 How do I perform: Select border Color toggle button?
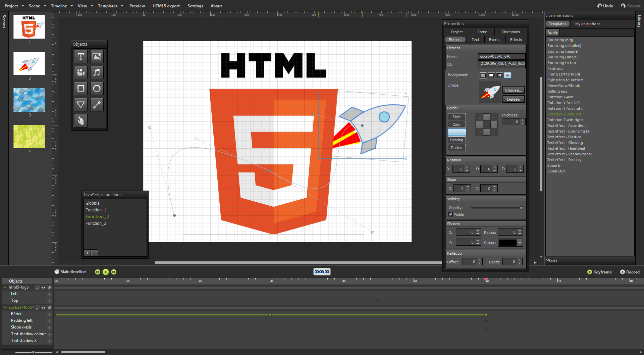[x=457, y=124]
